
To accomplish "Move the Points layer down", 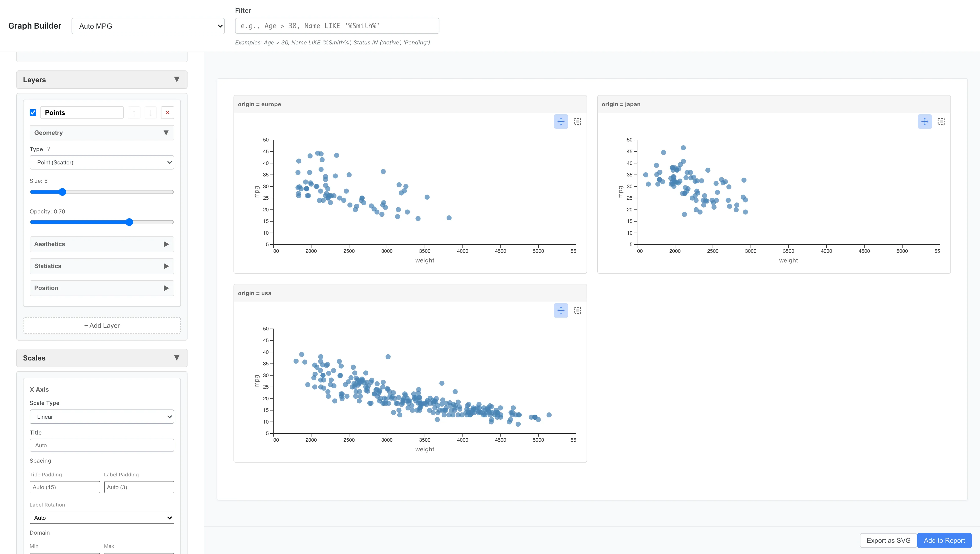I will click(151, 112).
